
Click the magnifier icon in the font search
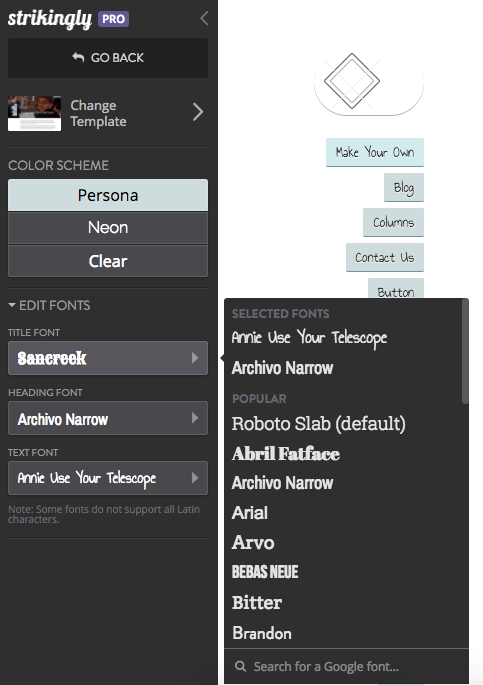[x=240, y=666]
